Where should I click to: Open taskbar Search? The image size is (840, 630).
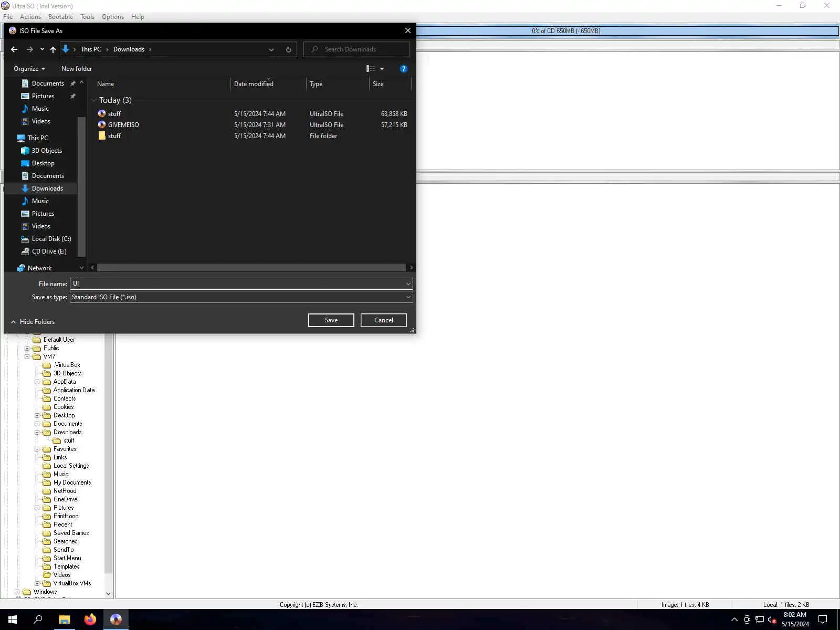click(x=38, y=619)
